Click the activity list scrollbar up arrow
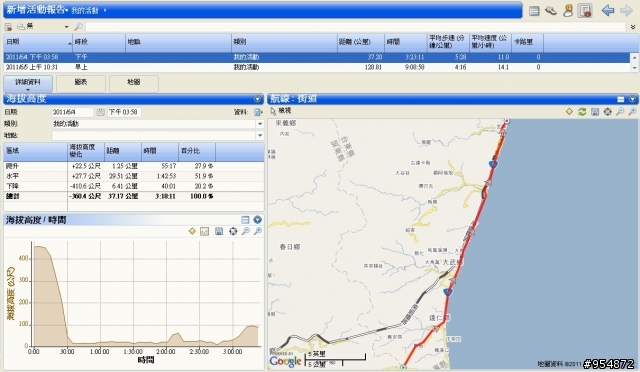Screen dimensions: 640x372 (x=635, y=57)
